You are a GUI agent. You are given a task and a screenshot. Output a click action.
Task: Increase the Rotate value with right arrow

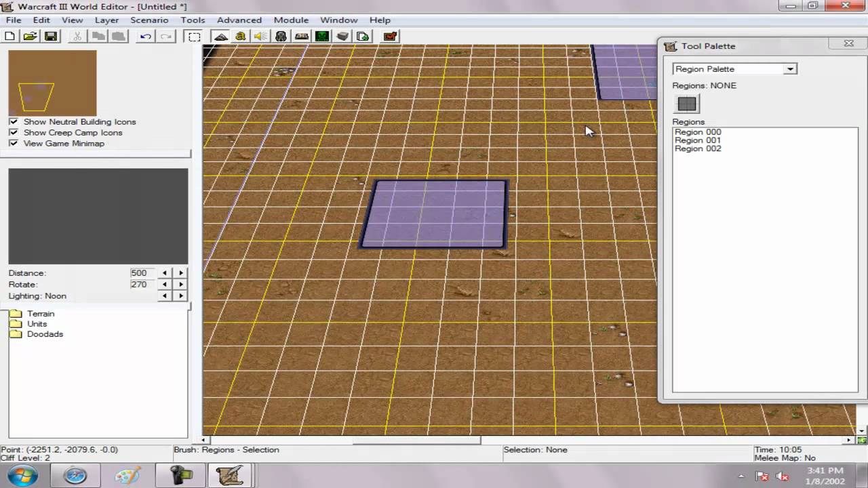[181, 285]
